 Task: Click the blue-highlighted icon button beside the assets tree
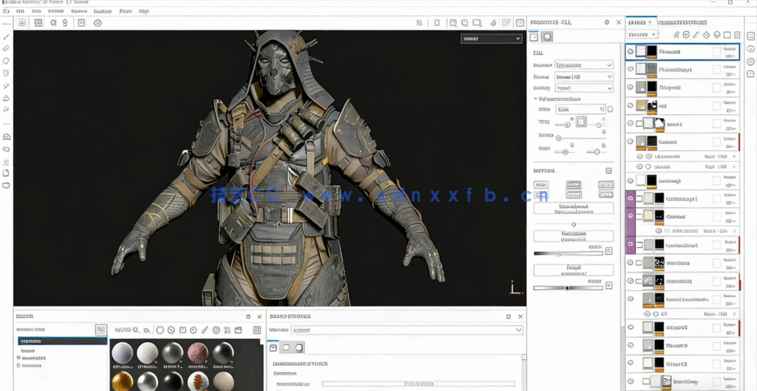pyautogui.click(x=100, y=330)
